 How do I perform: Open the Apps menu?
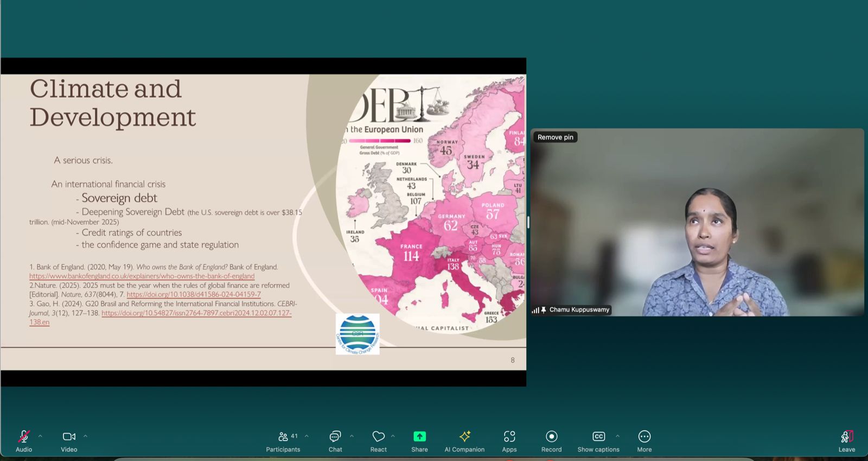point(509,437)
